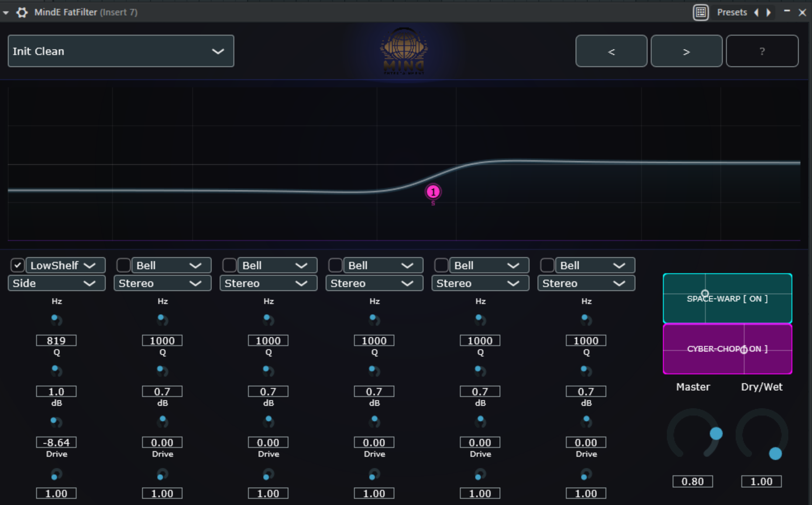The height and width of the screenshot is (505, 812).
Task: Open the Presets menu in title bar
Action: coord(732,12)
